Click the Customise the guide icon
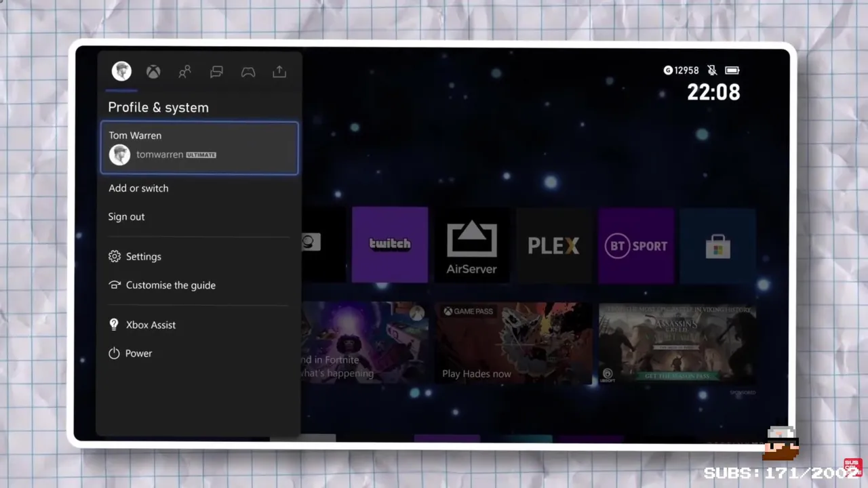868x488 pixels. 114,285
